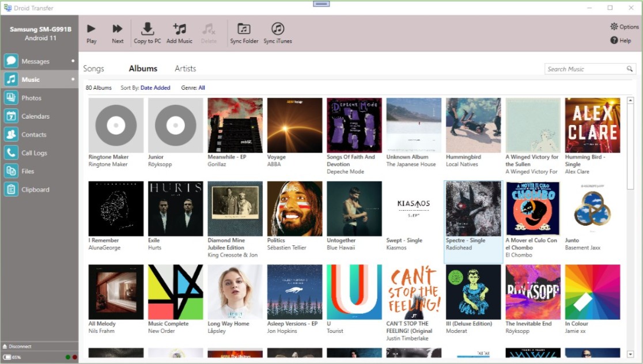Select A Winged Victory for the Sullen cover
Screen dimensions: 643x364
pyautogui.click(x=533, y=126)
